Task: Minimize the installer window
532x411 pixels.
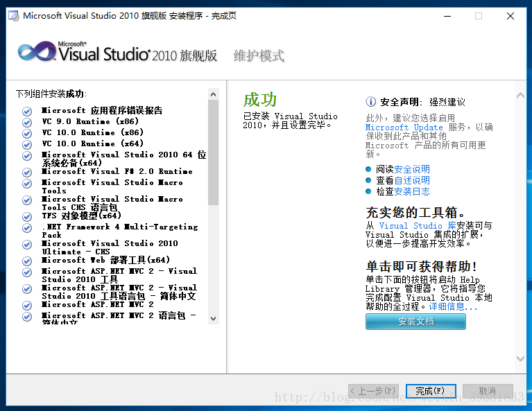Action: click(x=447, y=16)
